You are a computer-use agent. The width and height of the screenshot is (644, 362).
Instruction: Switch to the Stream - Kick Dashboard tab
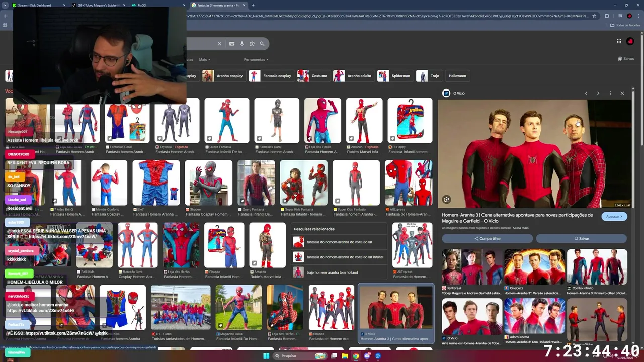(x=39, y=5)
